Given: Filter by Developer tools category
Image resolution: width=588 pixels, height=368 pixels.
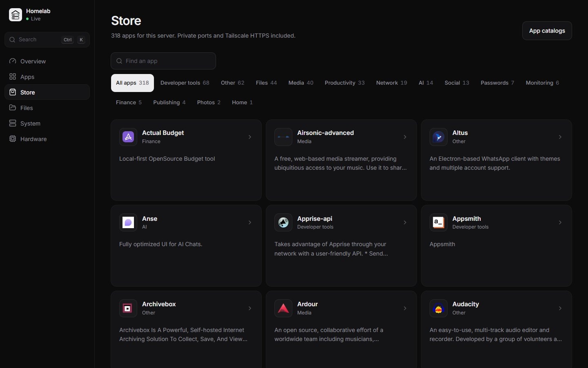Looking at the screenshot, I should coord(185,83).
